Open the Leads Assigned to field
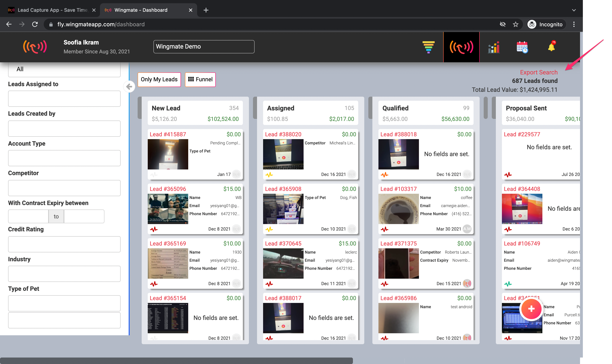612x364 pixels. 64,99
